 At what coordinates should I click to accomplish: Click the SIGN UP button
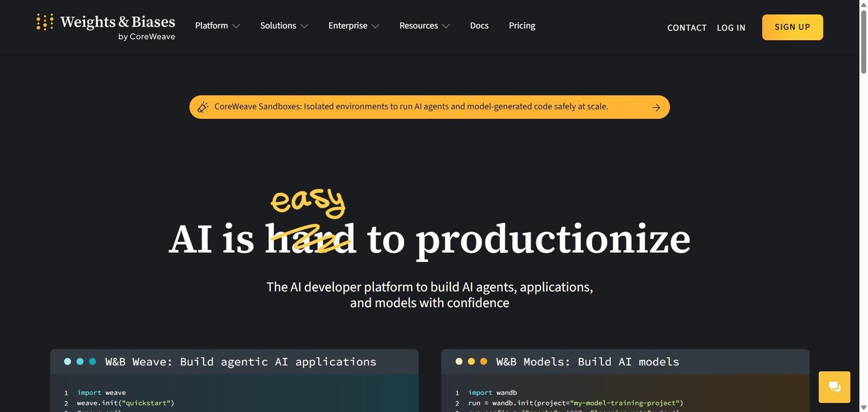[x=792, y=27]
